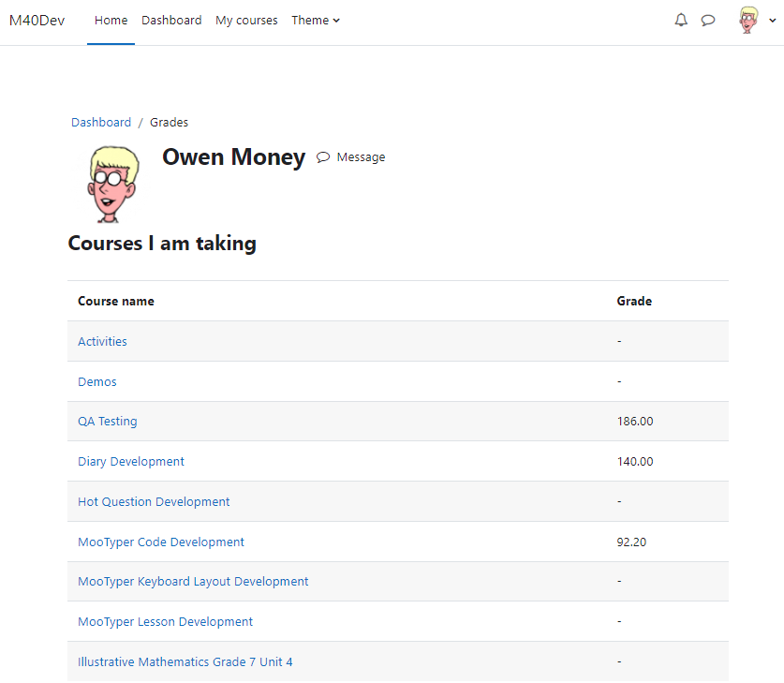Open MooTyper Keyboard Layout Development course
Screen dimensions: 784x683
click(193, 582)
